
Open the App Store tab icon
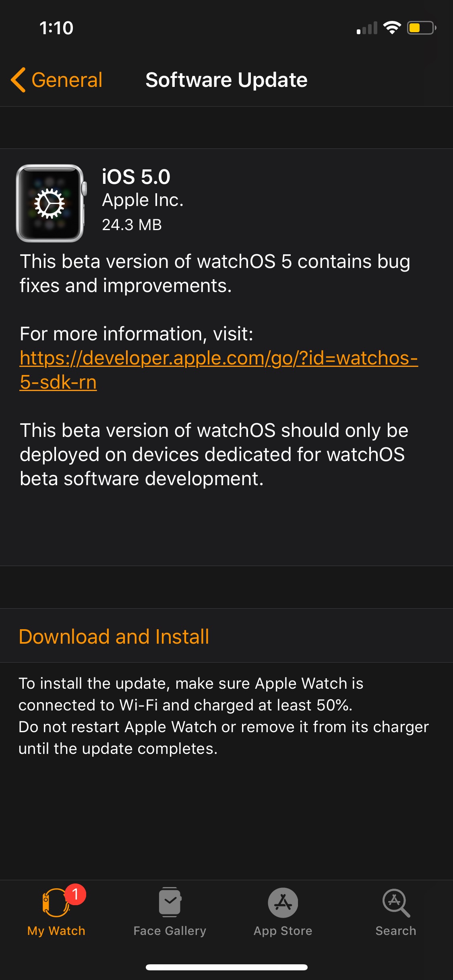283,902
